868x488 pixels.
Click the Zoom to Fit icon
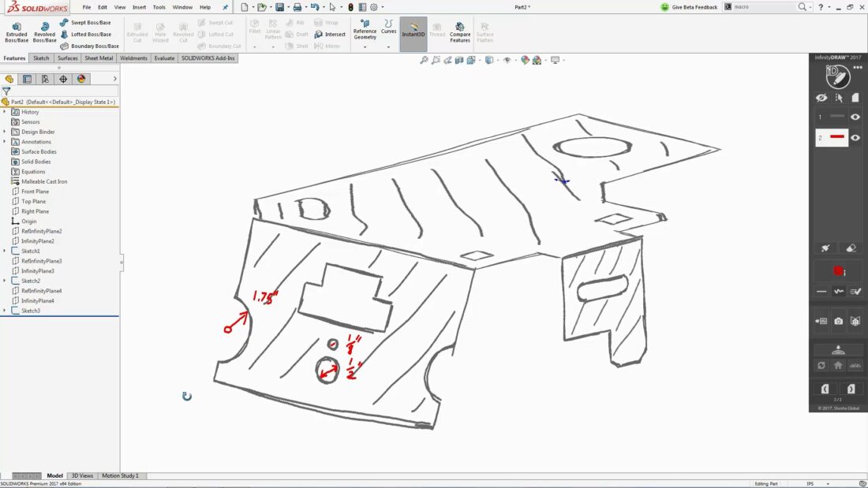click(x=425, y=58)
